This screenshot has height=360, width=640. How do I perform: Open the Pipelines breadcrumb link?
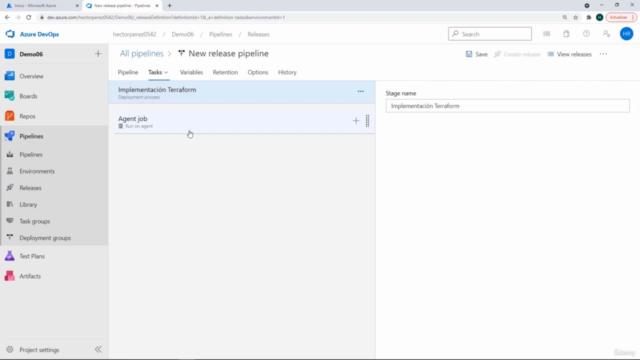(220, 34)
